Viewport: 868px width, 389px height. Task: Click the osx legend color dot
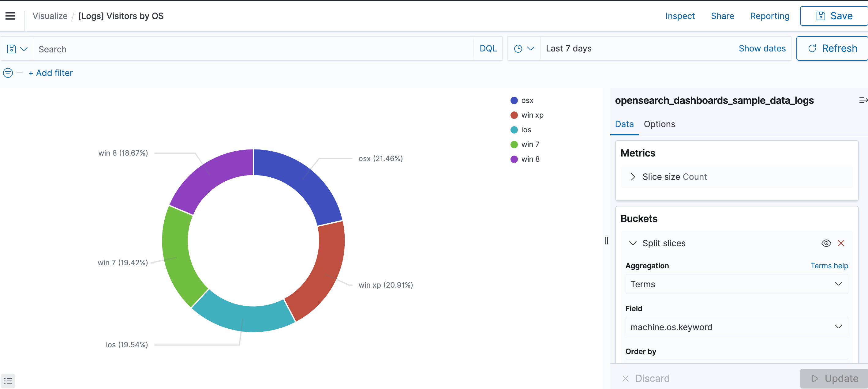[x=514, y=100]
